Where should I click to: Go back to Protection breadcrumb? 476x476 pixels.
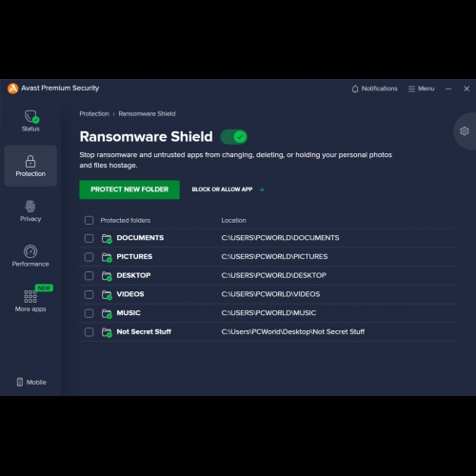(94, 113)
